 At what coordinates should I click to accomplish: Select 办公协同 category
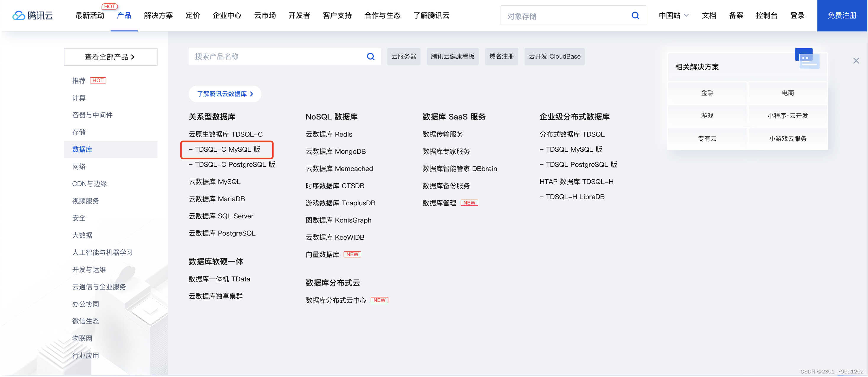click(85, 304)
